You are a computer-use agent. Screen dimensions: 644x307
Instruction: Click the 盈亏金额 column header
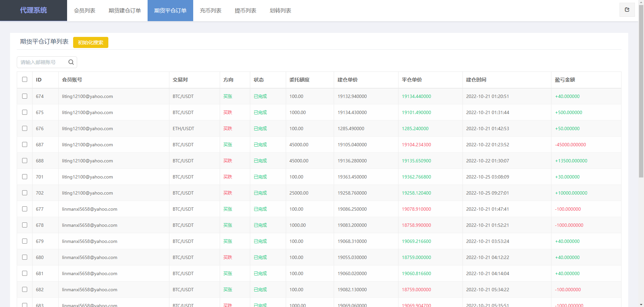point(565,80)
